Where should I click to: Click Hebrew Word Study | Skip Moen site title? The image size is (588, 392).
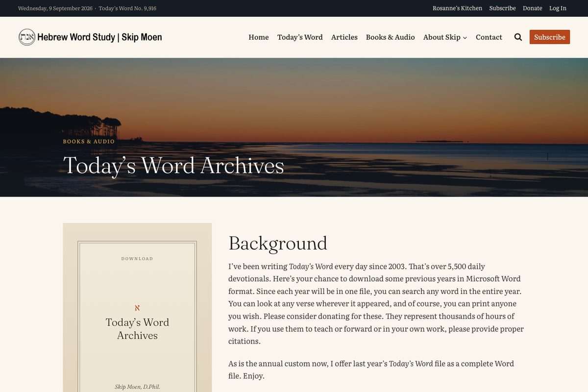[99, 37]
